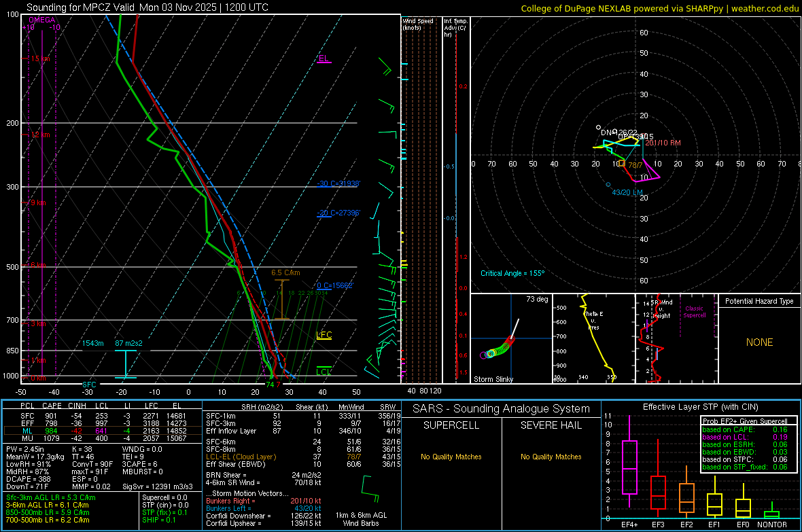Click the PW = 2.45in value

coord(27,449)
